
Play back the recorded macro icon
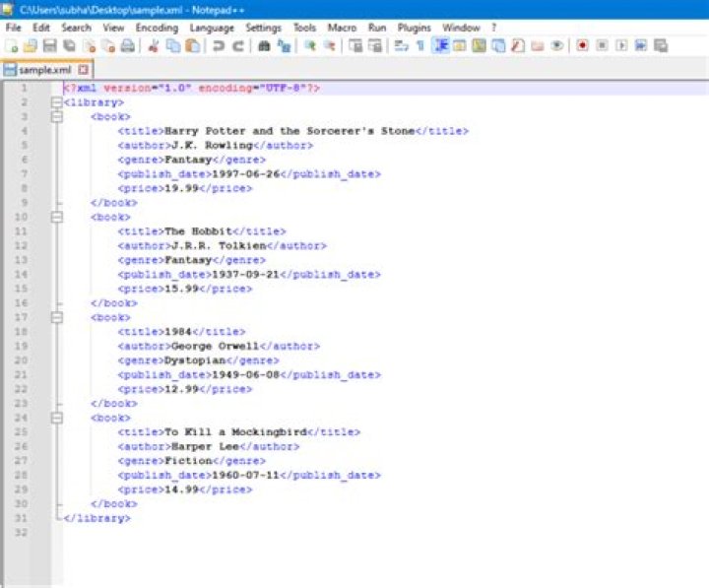pyautogui.click(x=621, y=45)
